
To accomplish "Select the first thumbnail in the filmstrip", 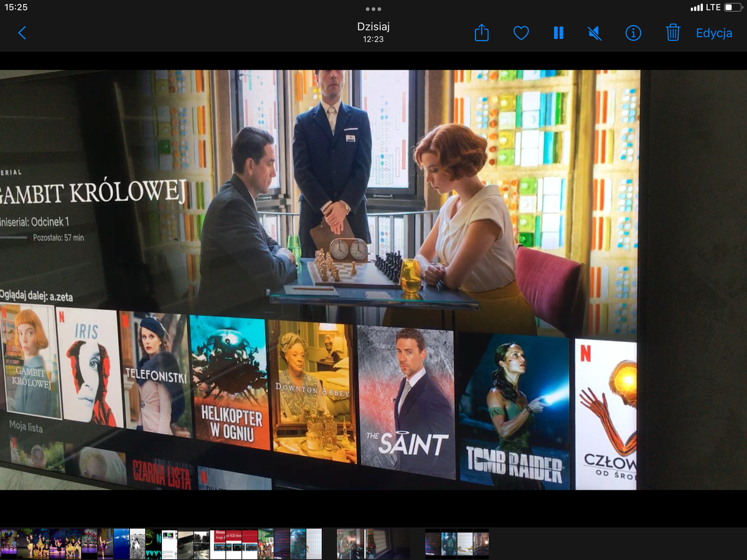I will (x=8, y=544).
